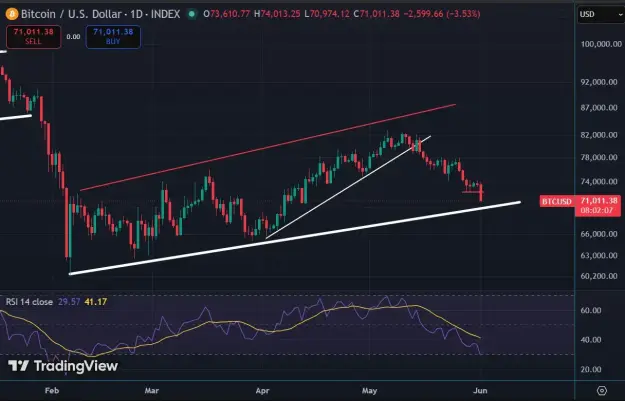Click the blue BUY 71,011.38 button
Image resolution: width=625 pixels, height=401 pixels.
point(113,37)
